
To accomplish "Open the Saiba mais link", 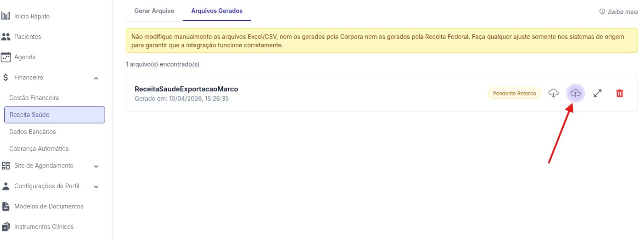I will pos(622,12).
